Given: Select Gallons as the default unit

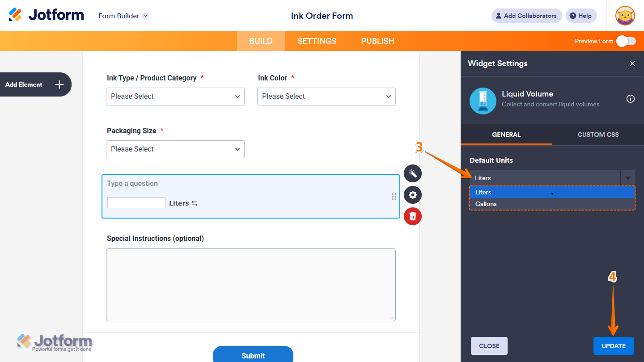Looking at the screenshot, I should point(486,204).
